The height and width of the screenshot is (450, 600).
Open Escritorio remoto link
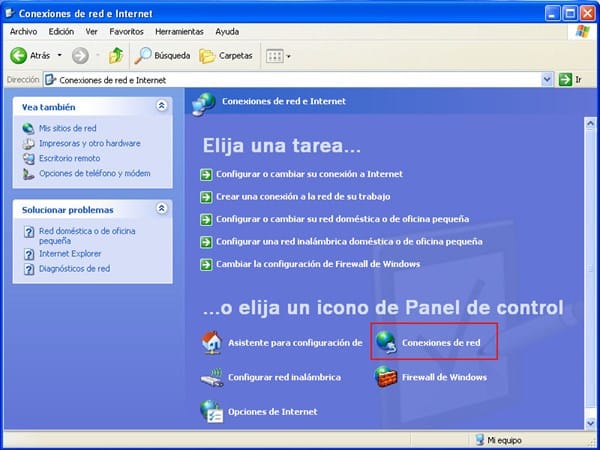(x=69, y=158)
